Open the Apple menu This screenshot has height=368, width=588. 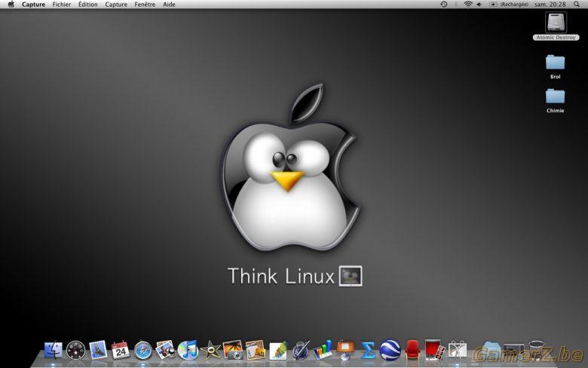11,5
